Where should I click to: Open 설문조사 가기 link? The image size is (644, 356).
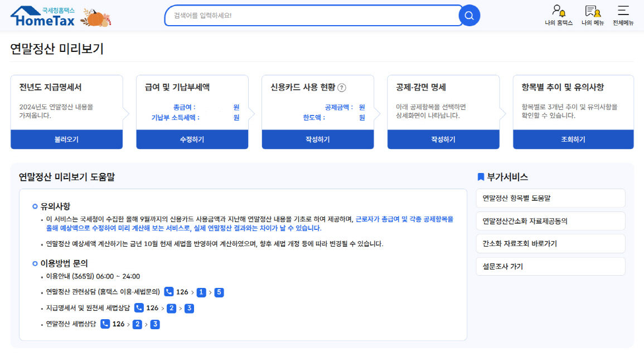point(551,266)
